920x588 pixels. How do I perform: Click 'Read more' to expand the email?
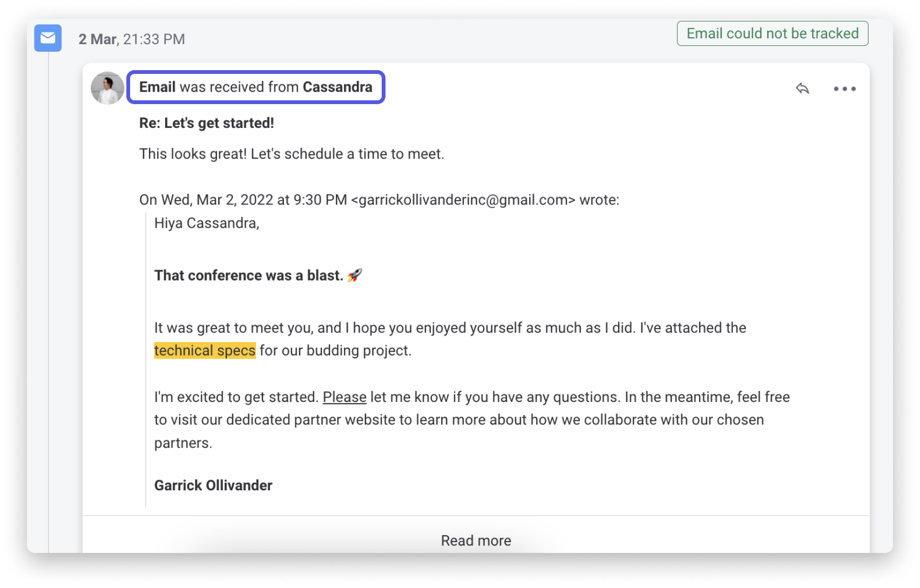click(x=476, y=540)
